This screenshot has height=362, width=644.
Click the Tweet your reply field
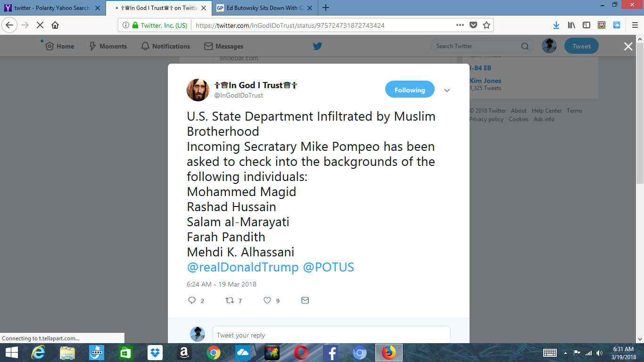click(331, 335)
